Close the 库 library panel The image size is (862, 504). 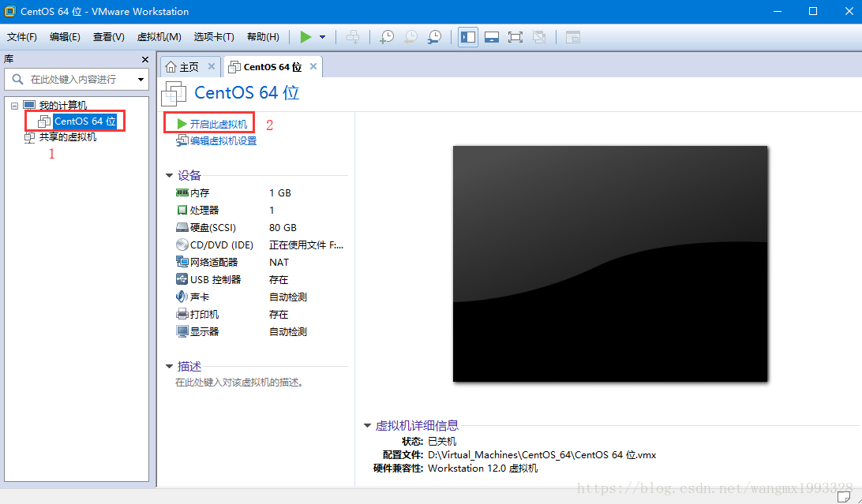click(x=145, y=59)
